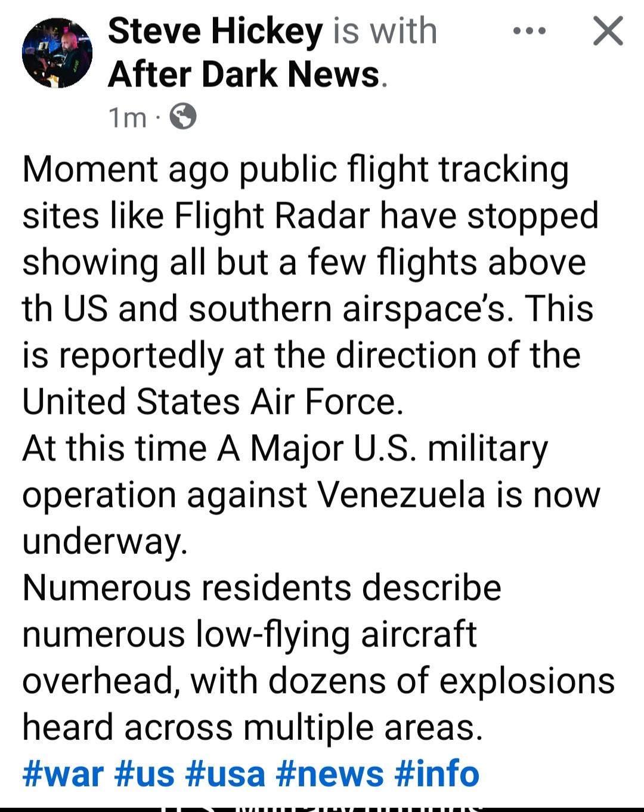Click the 1m post timestamp
644x812 pixels.
click(127, 118)
